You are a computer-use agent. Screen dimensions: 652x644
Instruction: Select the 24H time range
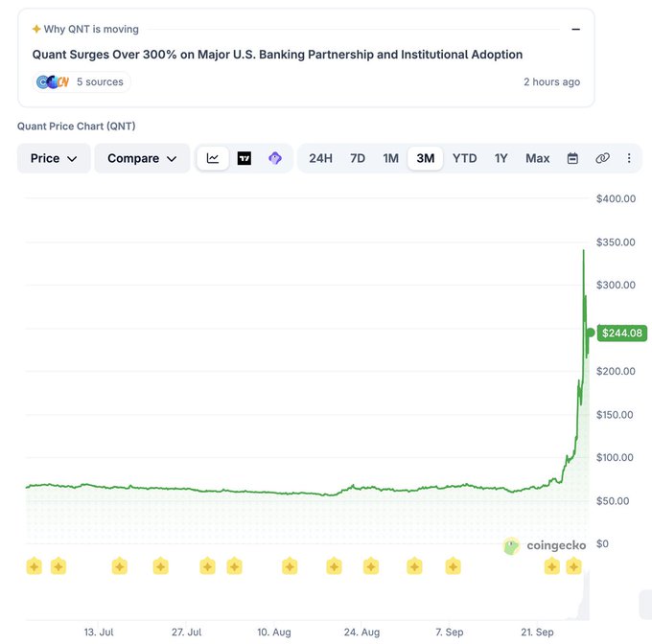(x=320, y=158)
